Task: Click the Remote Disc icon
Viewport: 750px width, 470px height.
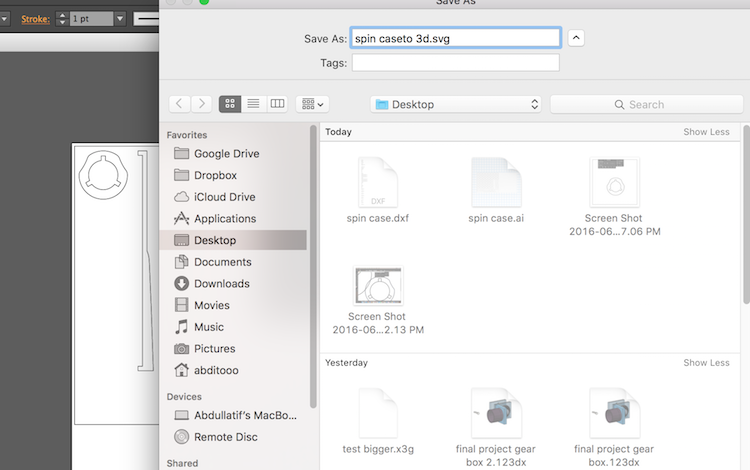Action: (x=181, y=437)
